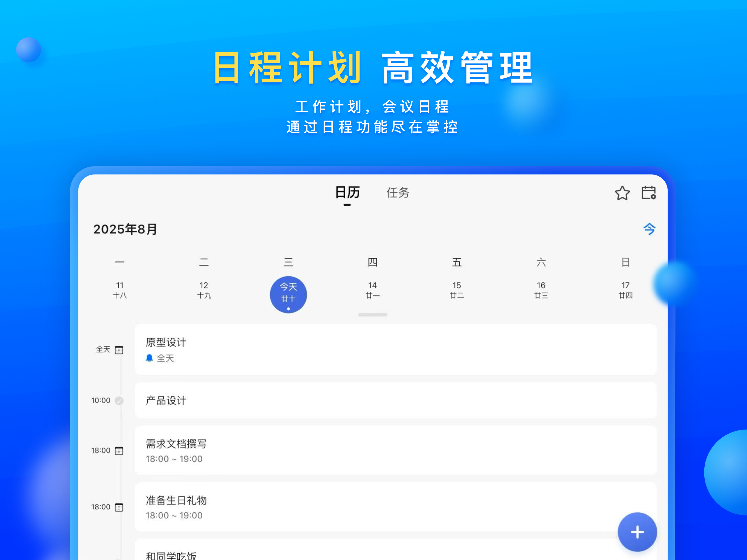Select date 12 十九
Viewport: 747px width, 560px height.
pyautogui.click(x=204, y=290)
